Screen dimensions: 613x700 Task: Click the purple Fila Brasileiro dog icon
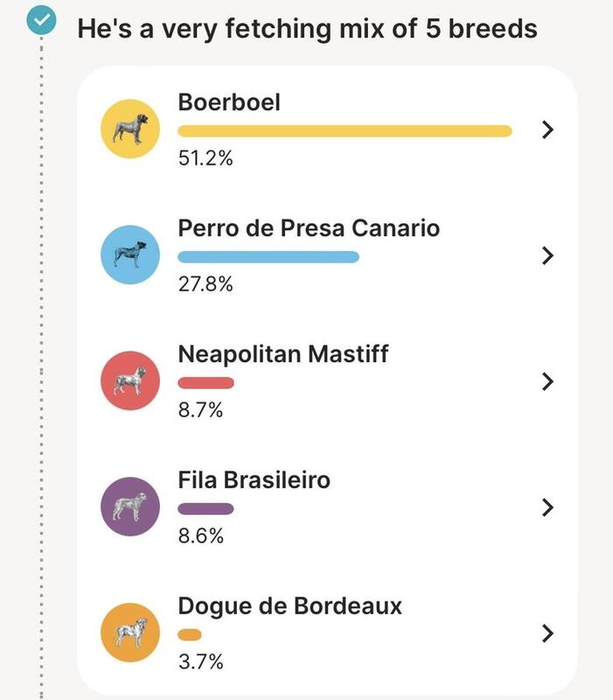(129, 507)
